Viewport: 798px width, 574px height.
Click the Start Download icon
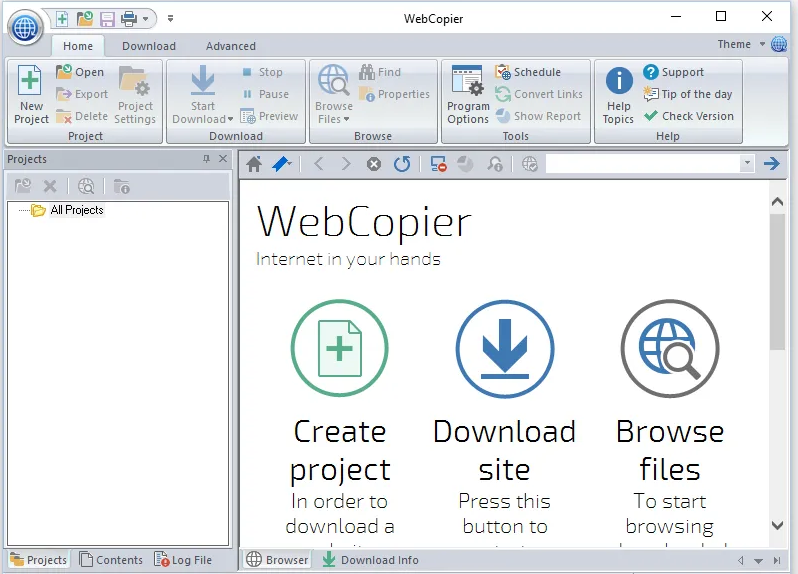(x=203, y=80)
